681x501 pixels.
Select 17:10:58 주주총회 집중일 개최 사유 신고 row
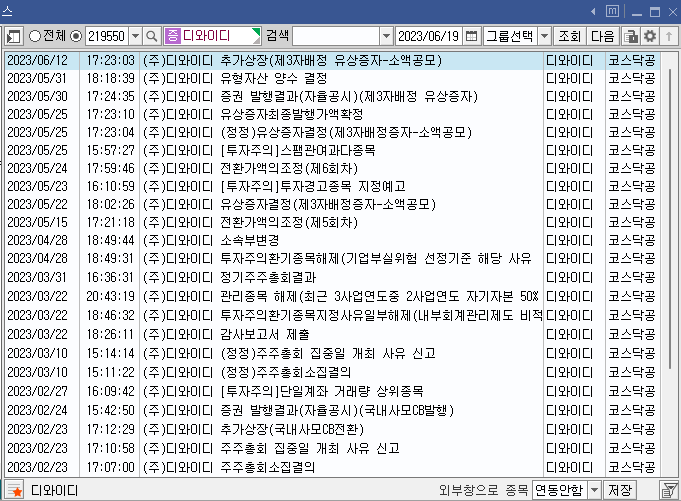pyautogui.click(x=333, y=448)
